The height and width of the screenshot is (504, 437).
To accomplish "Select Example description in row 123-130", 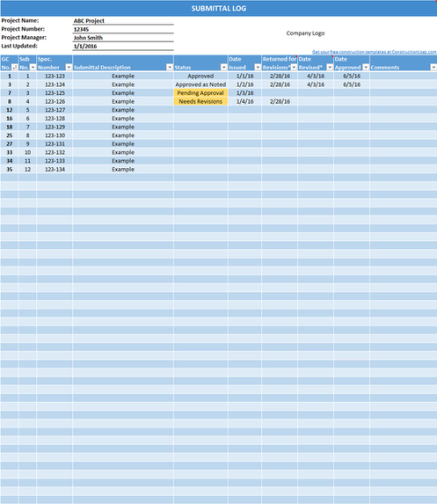I will point(123,135).
